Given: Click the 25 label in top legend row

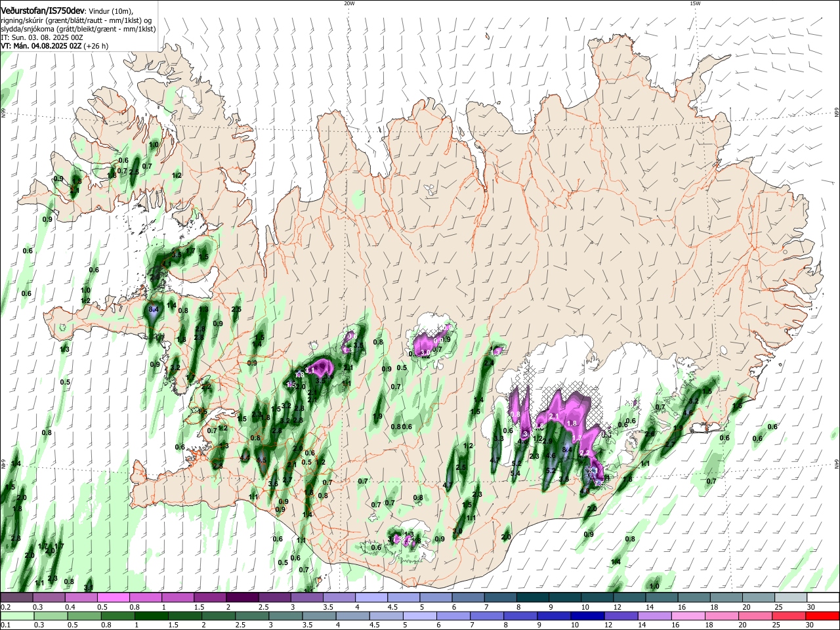Looking at the screenshot, I should tap(778, 607).
